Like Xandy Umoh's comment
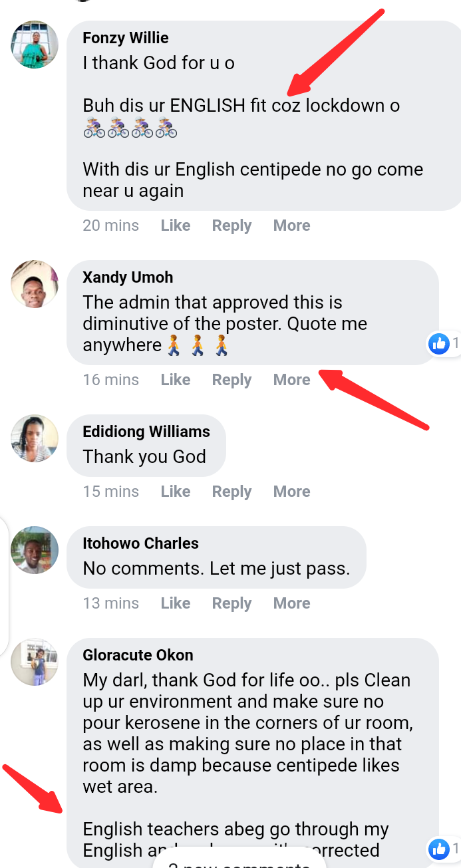The width and height of the screenshot is (461, 868). [x=176, y=380]
